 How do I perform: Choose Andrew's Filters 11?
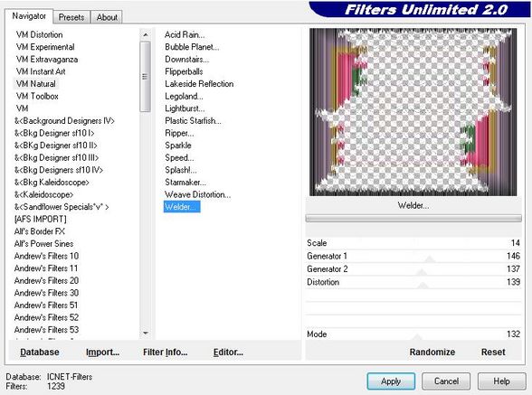46,268
